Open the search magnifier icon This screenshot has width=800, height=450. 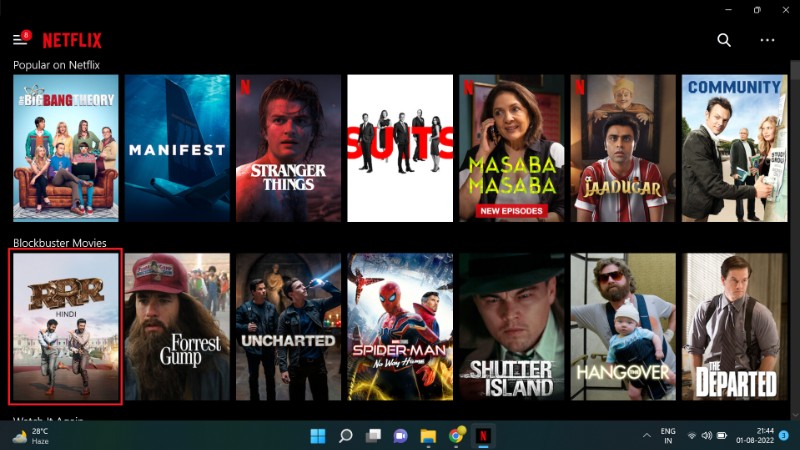pyautogui.click(x=724, y=40)
